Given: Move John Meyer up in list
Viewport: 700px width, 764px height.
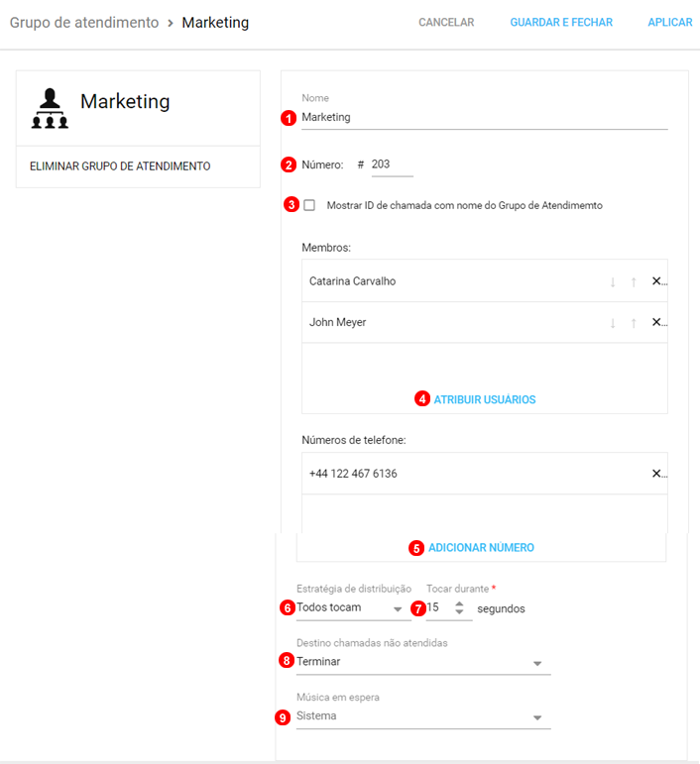Looking at the screenshot, I should coord(634,323).
